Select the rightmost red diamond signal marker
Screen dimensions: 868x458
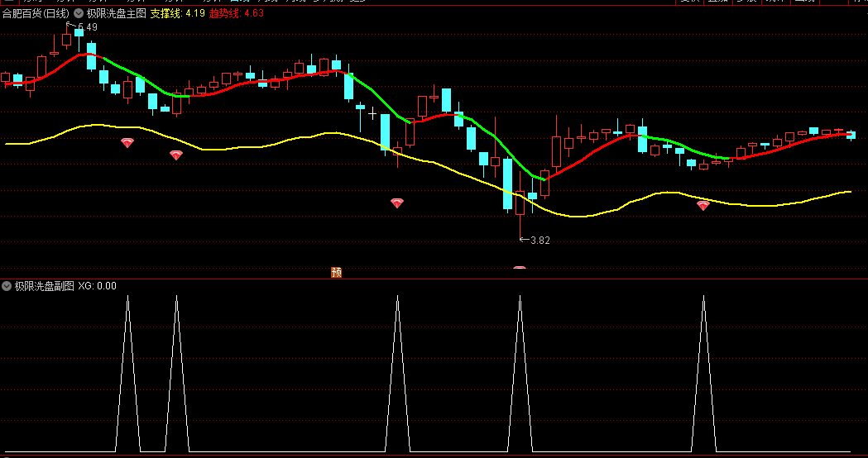[703, 206]
